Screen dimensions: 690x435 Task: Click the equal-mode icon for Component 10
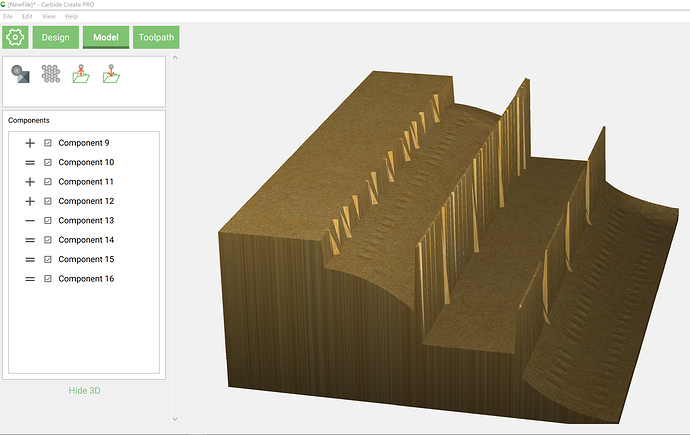(30, 162)
